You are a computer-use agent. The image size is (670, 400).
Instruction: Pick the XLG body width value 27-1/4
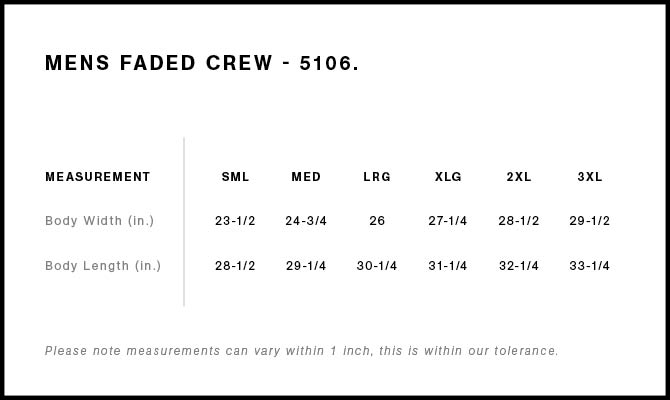point(448,221)
